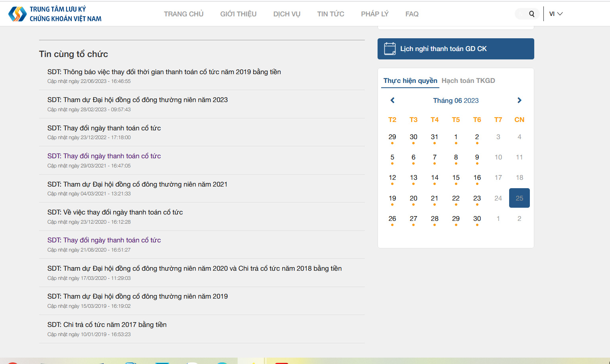
Task: Open the TIN TỨC menu
Action: click(331, 14)
